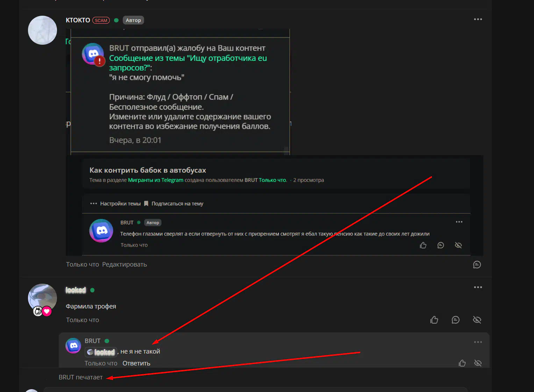
Task: Click the "Только что" timestamp under looked's comment
Action: click(x=83, y=320)
